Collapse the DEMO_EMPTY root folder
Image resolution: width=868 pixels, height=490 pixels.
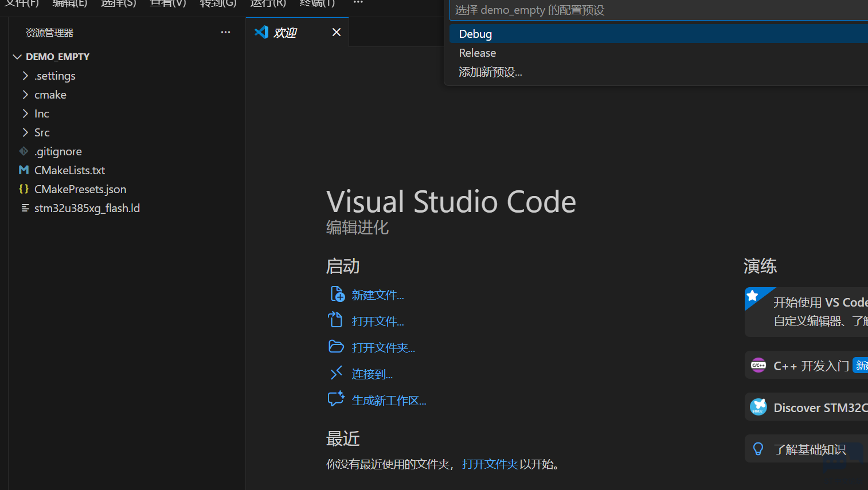tap(17, 57)
